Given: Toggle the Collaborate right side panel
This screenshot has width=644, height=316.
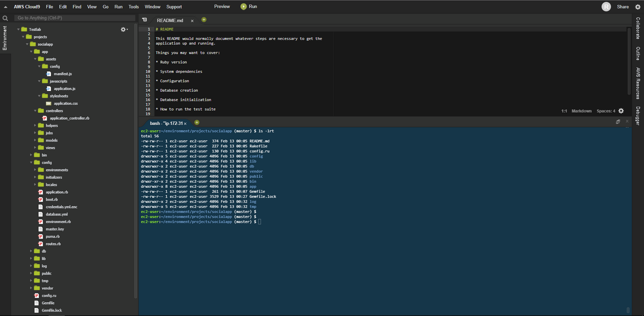Looking at the screenshot, I should point(638,29).
